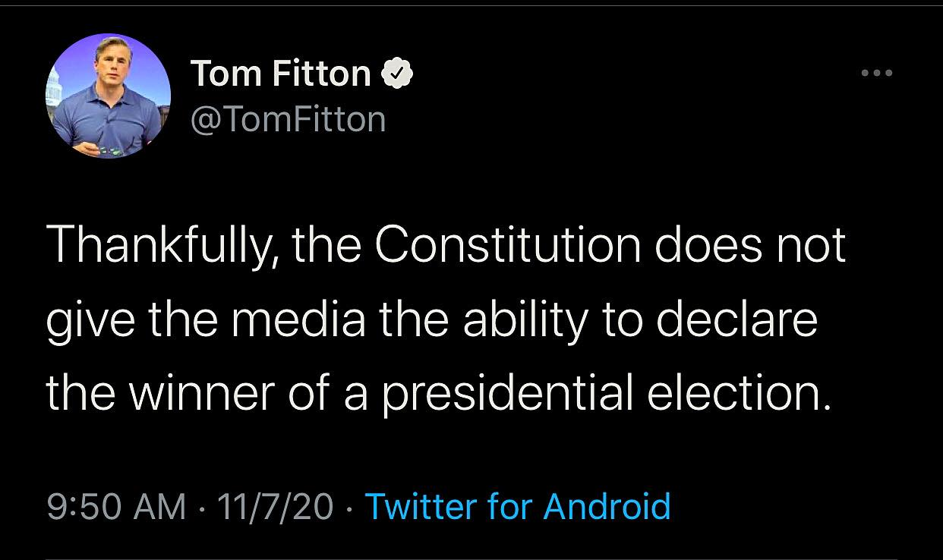Click the word declare in the tweet

(736, 319)
